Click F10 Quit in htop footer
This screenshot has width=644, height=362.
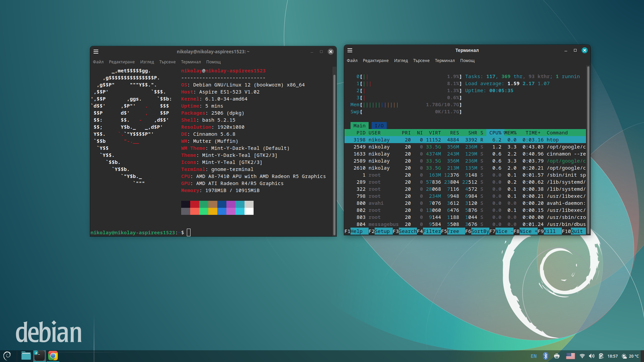click(x=574, y=231)
